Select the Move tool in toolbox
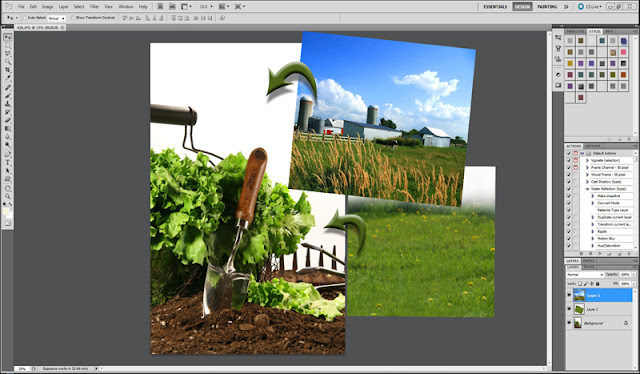This screenshot has height=374, width=640. coord(8,37)
